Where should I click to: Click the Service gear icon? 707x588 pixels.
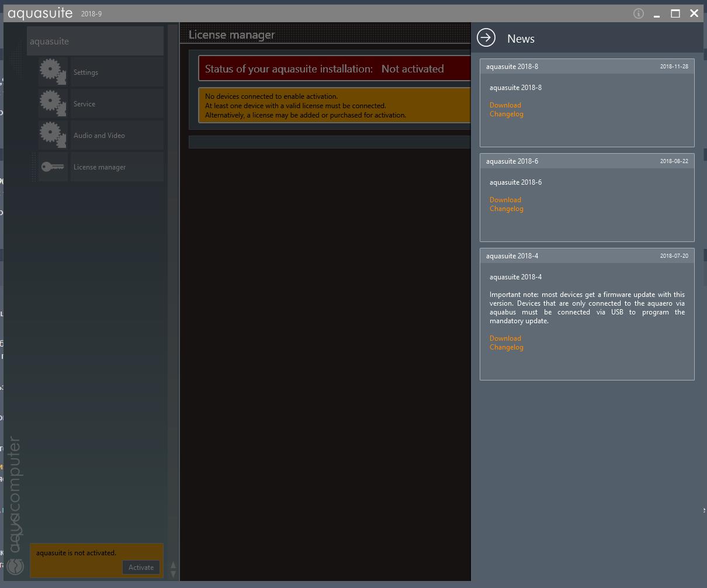tap(53, 103)
